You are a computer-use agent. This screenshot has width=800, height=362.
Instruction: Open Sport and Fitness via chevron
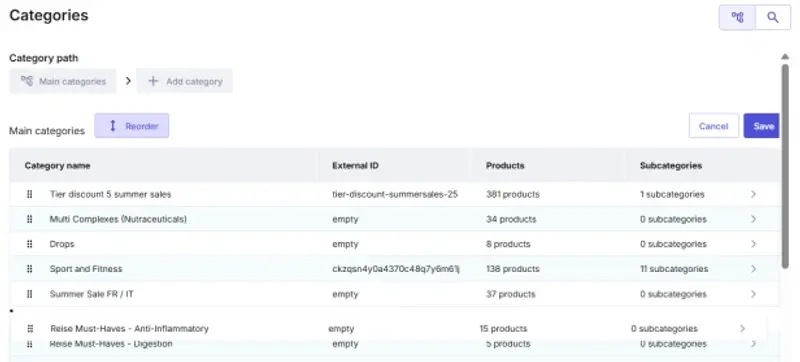[x=754, y=269]
